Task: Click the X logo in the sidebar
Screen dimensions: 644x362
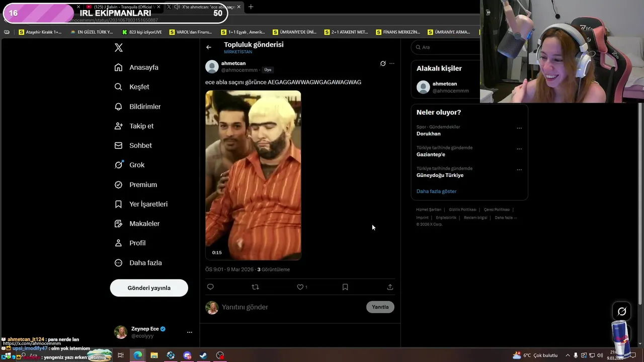Action: point(119,48)
